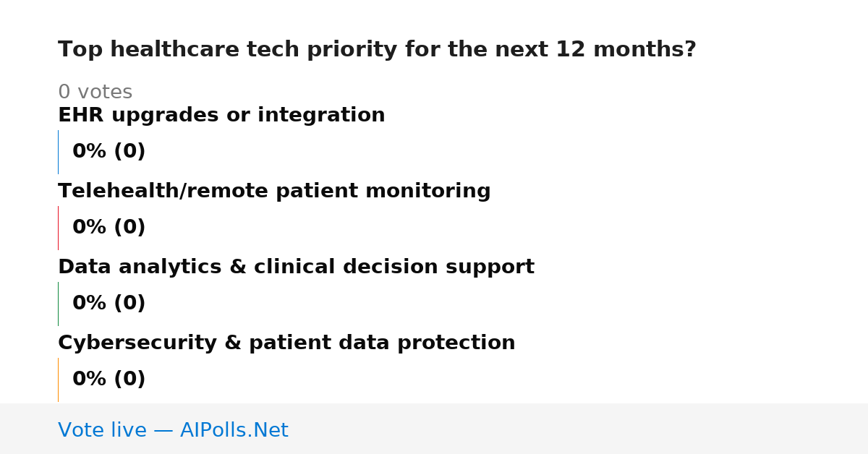Screen dimensions: 868x454
Task: Click the orange result bar for Cybersecurity
Action: click(58, 380)
